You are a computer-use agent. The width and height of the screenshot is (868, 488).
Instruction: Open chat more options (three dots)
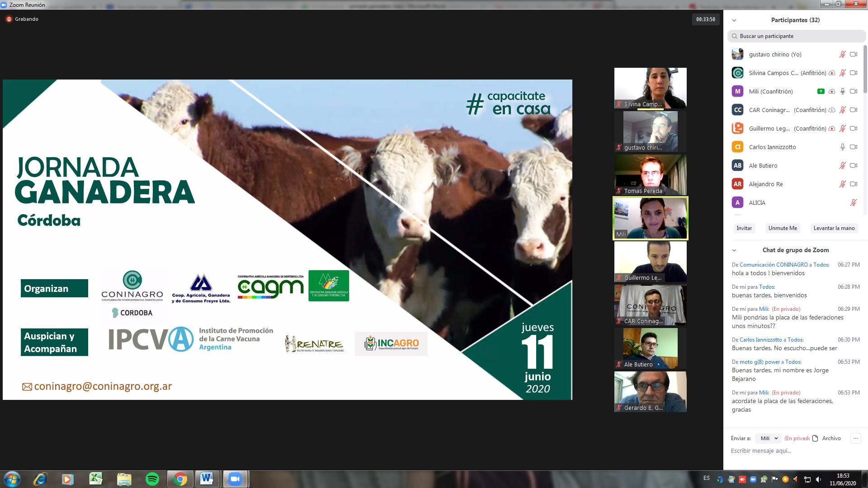tap(855, 438)
